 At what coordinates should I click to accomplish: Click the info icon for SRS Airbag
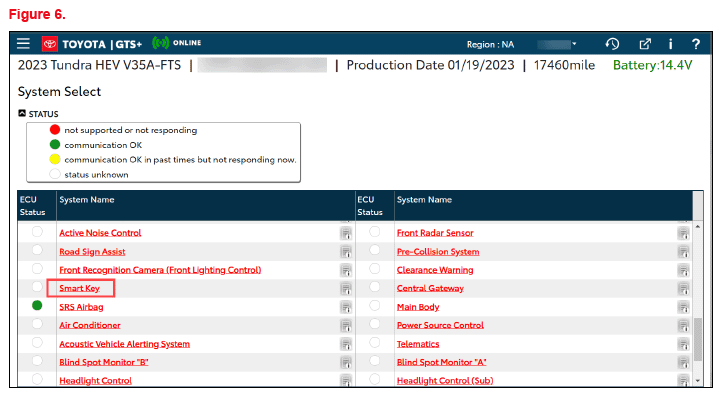click(x=346, y=307)
